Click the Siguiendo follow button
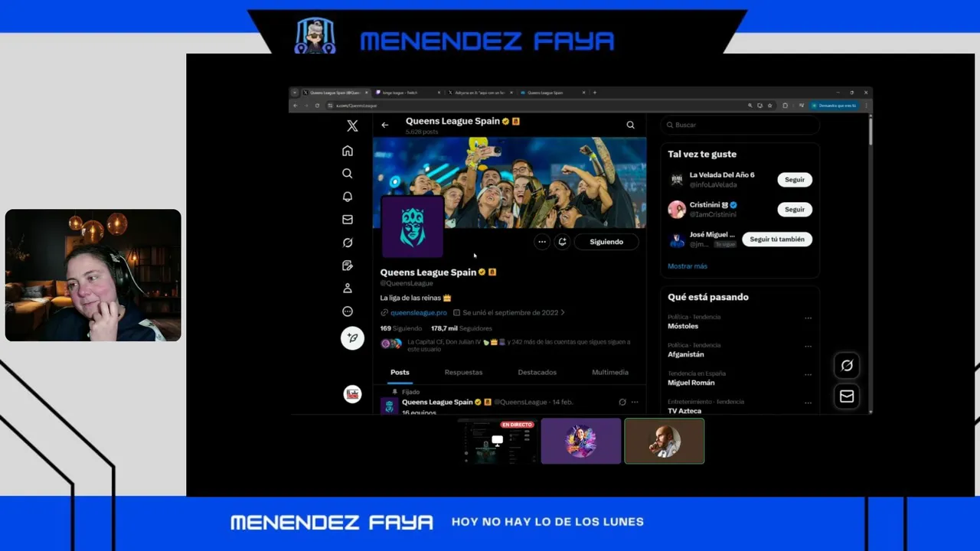The width and height of the screenshot is (980, 551). pyautogui.click(x=606, y=242)
